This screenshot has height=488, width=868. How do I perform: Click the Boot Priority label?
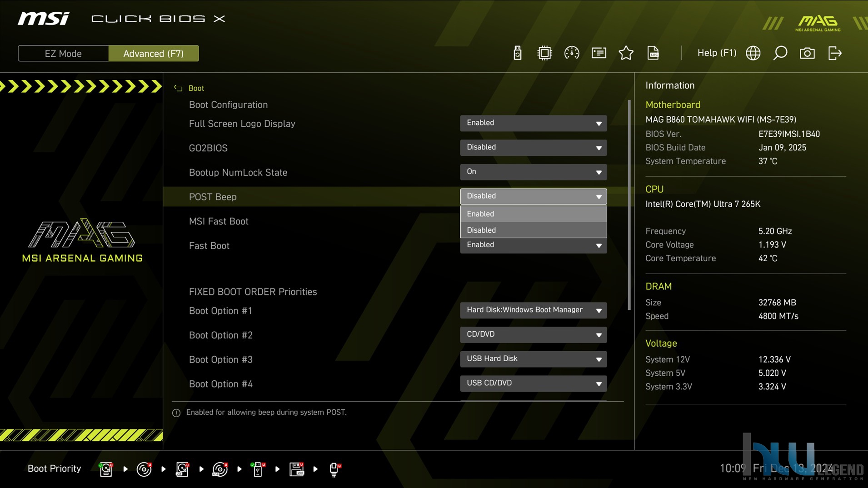coord(54,468)
